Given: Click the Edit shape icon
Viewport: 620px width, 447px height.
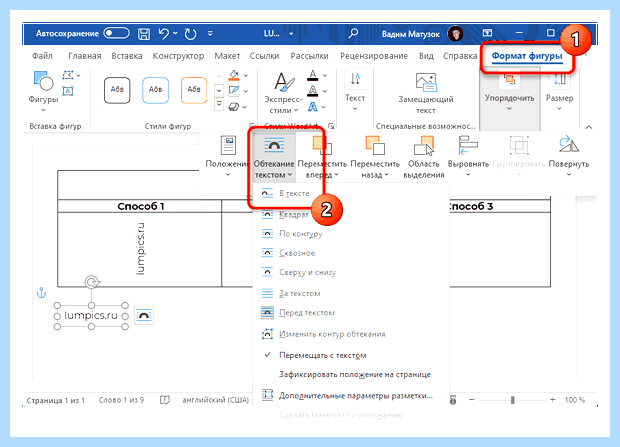Looking at the screenshot, I should [68, 75].
